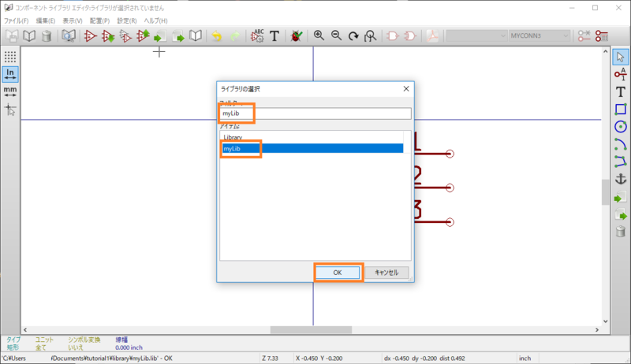The image size is (631, 364).
Task: Click the Edit field properties T icon in top toolbar
Action: 274,35
